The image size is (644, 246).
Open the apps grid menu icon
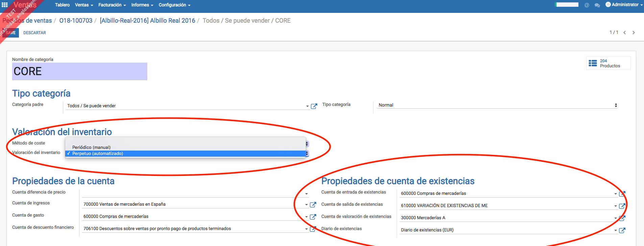point(5,5)
